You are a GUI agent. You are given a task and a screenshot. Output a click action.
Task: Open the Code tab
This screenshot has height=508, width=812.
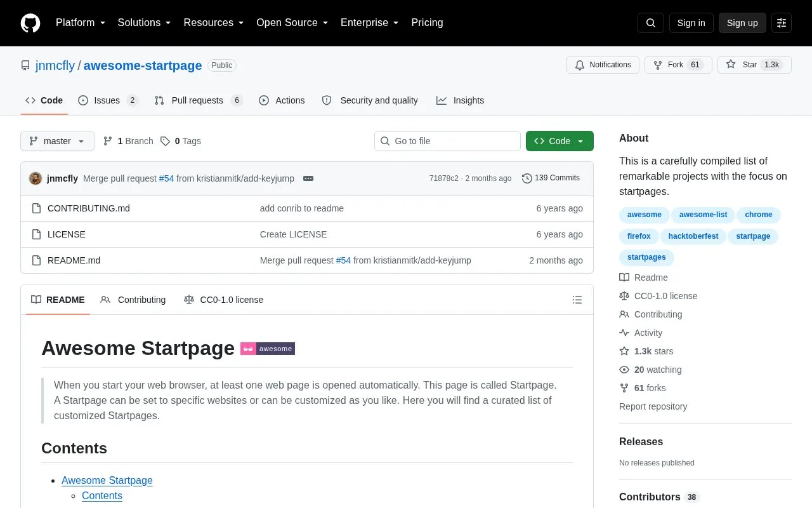point(44,100)
